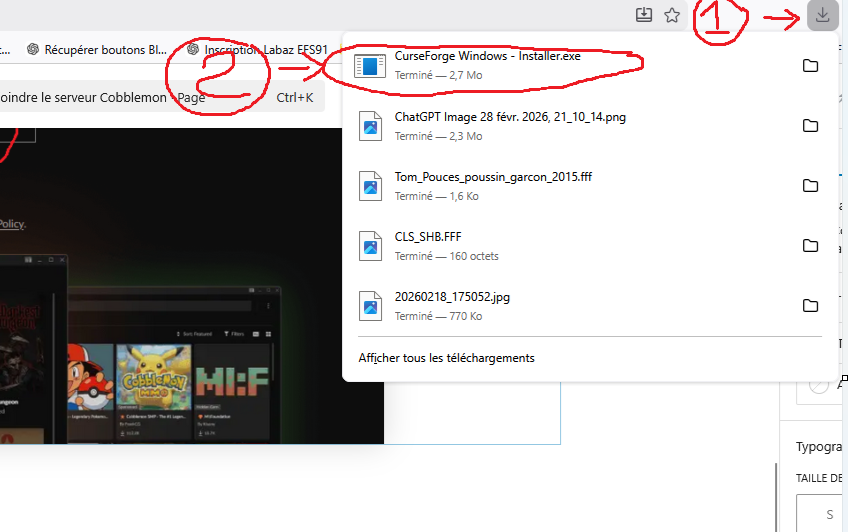Show CLS_SHB.FFF in its folder
The image size is (848, 532).
pyautogui.click(x=810, y=246)
